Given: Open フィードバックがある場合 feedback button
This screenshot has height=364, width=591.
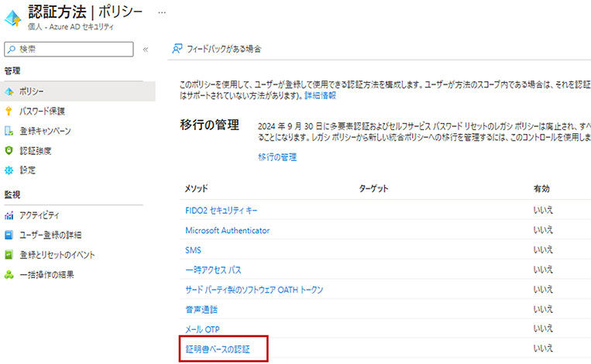Looking at the screenshot, I should 218,49.
